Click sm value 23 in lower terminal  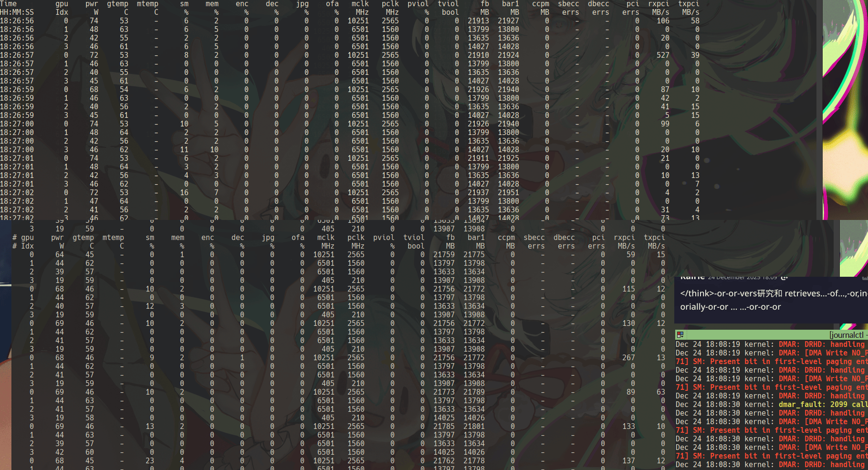pyautogui.click(x=150, y=461)
